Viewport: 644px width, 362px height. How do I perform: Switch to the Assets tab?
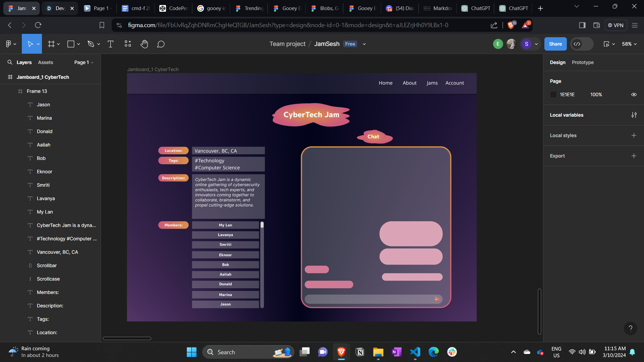pyautogui.click(x=45, y=62)
